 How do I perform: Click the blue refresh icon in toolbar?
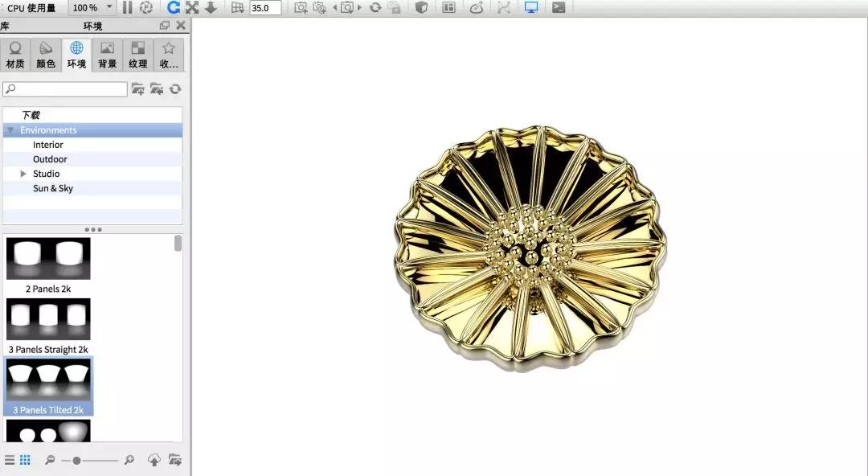(x=173, y=7)
